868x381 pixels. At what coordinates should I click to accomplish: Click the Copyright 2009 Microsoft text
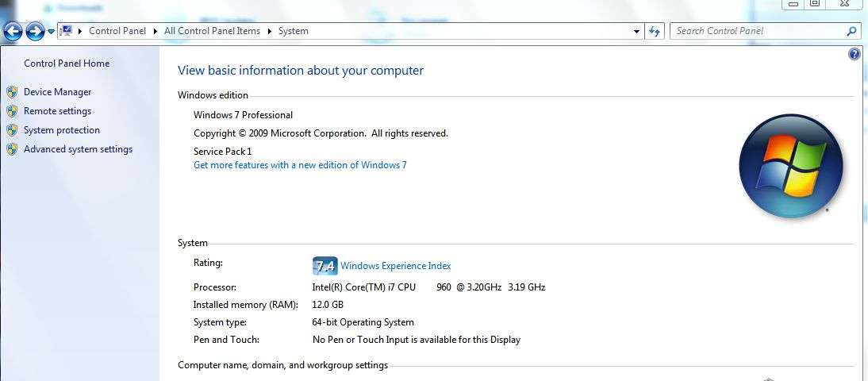coord(321,133)
